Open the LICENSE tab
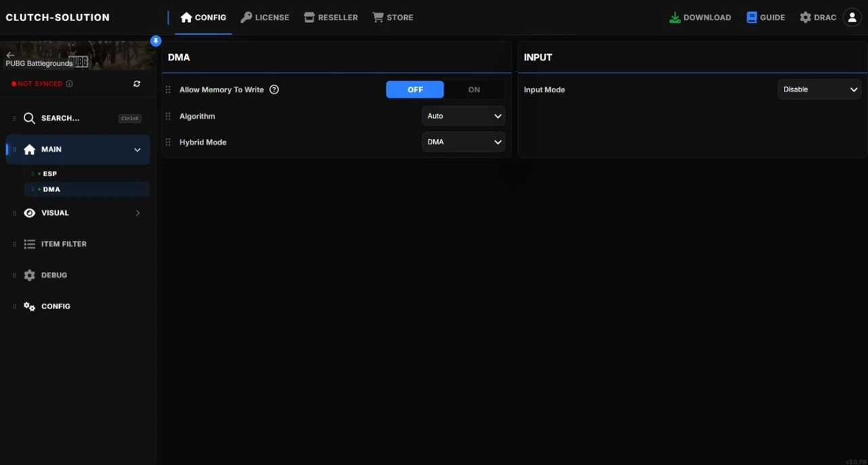Screen dimensions: 868x465 (x=265, y=18)
